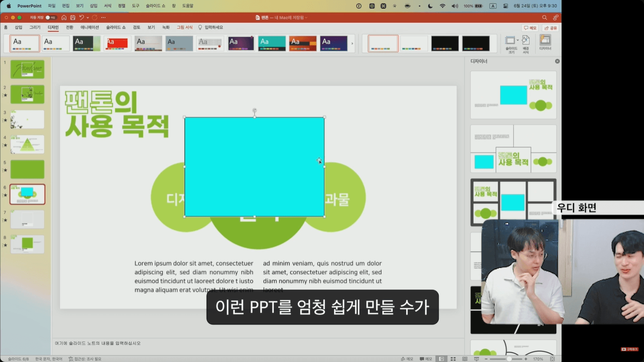Click the cyan rectangle on the slide
The width and height of the screenshot is (644, 362).
coord(254,167)
